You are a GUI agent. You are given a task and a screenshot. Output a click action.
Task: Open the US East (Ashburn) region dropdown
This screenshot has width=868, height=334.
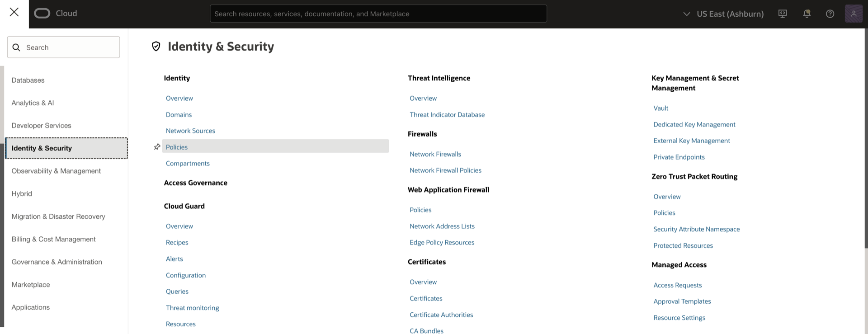(723, 14)
